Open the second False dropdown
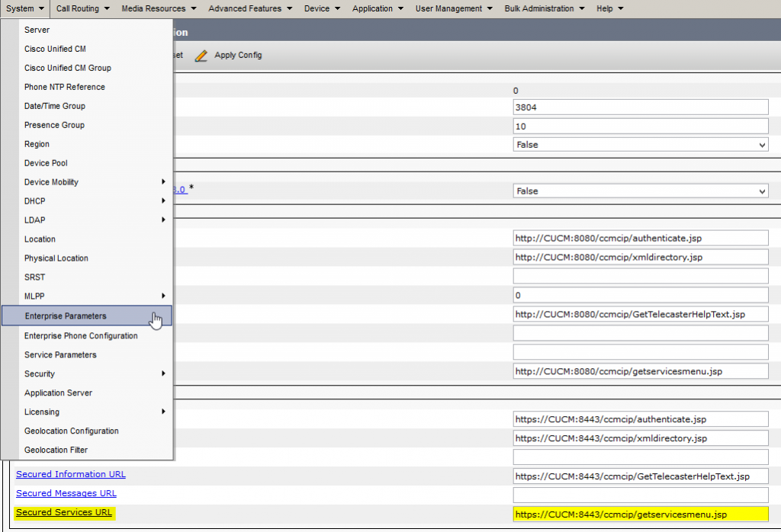Image resolution: width=781 pixels, height=532 pixels. click(641, 191)
